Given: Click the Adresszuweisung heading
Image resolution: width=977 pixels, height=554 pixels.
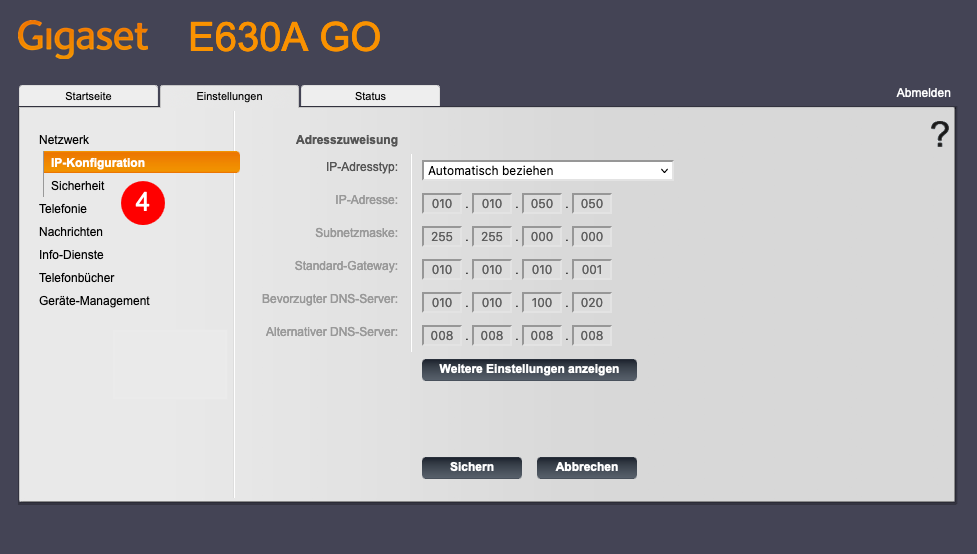Looking at the screenshot, I should [x=346, y=140].
